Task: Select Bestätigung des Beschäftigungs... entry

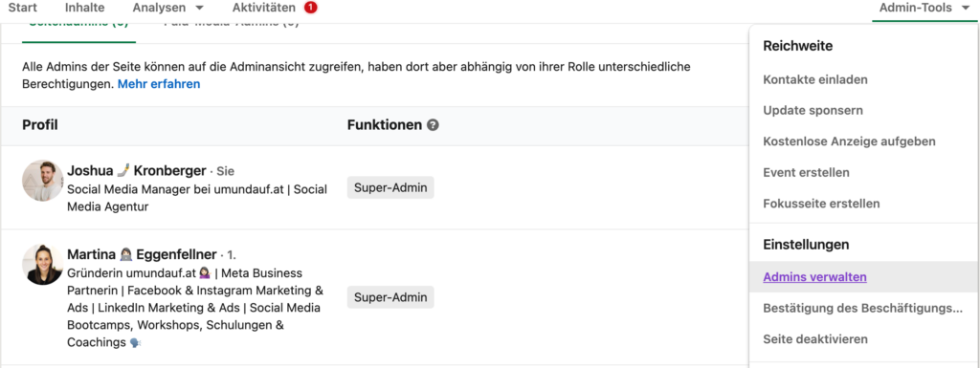Action: (862, 308)
